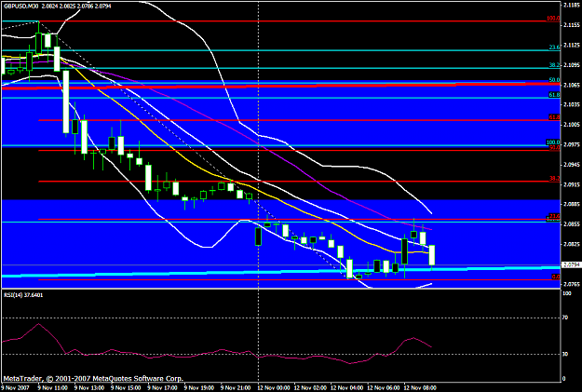Click price axis label 2.1095
This screenshot has height=392, width=582.
[x=572, y=65]
